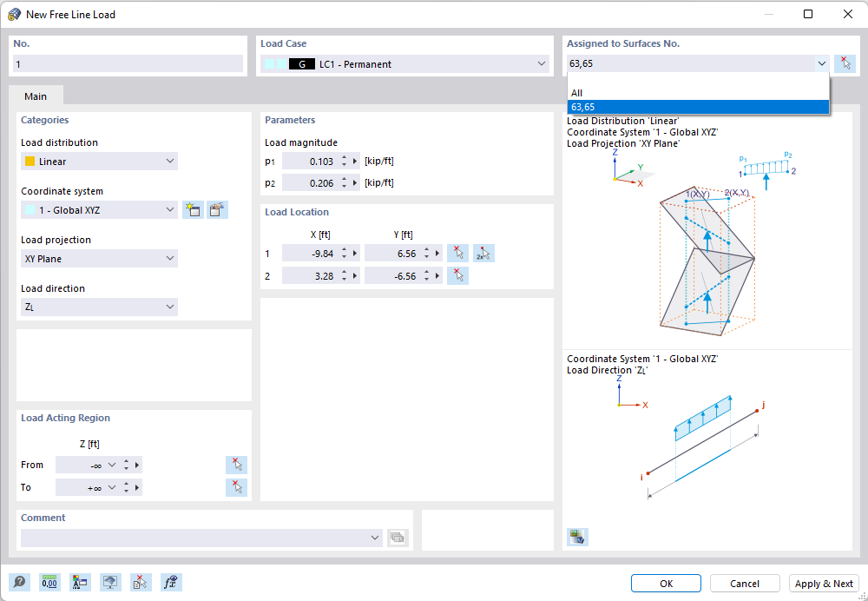Collapse the Assigned to Surfaces dropdown arrow
The width and height of the screenshot is (868, 601).
pos(821,63)
